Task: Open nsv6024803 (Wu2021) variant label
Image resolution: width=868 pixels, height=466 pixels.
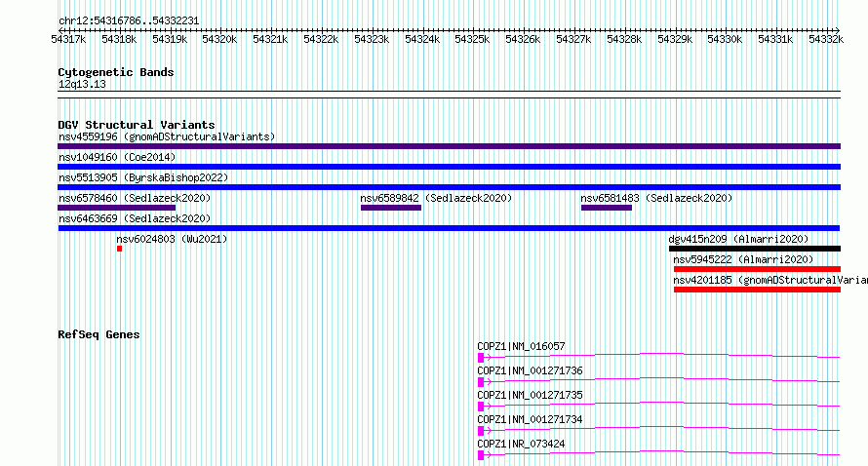Action: [172, 239]
